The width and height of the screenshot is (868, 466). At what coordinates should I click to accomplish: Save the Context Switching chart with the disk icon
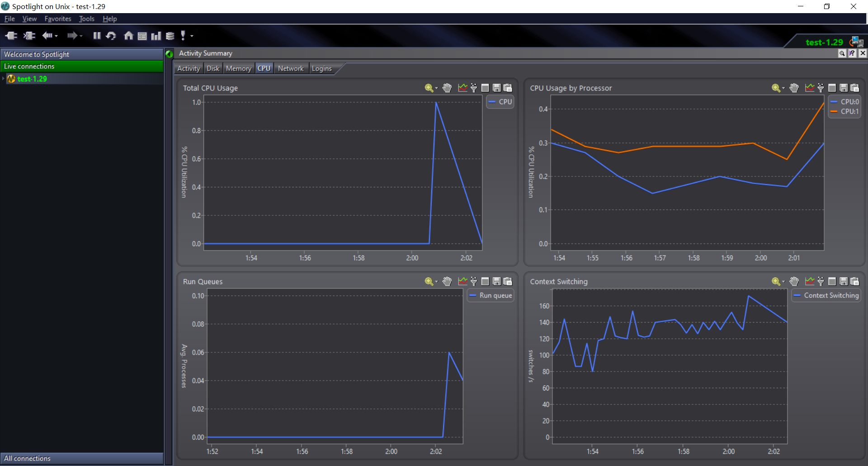(844, 281)
